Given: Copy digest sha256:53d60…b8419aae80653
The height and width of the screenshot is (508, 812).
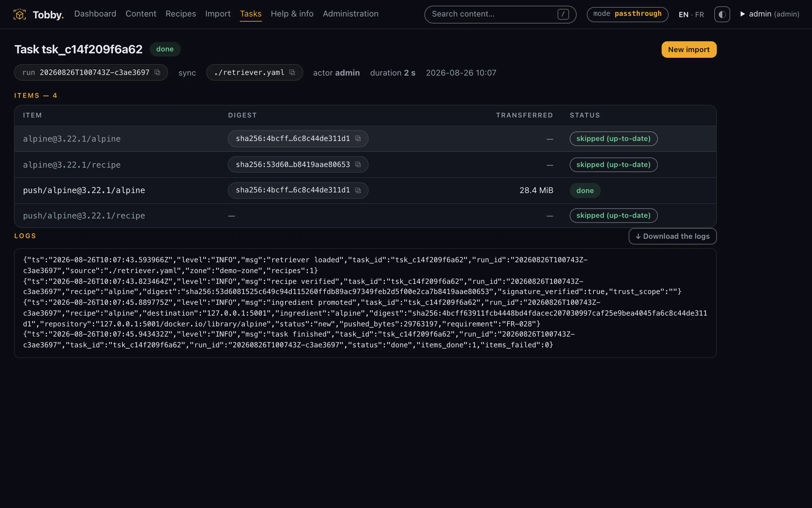Looking at the screenshot, I should pyautogui.click(x=358, y=164).
